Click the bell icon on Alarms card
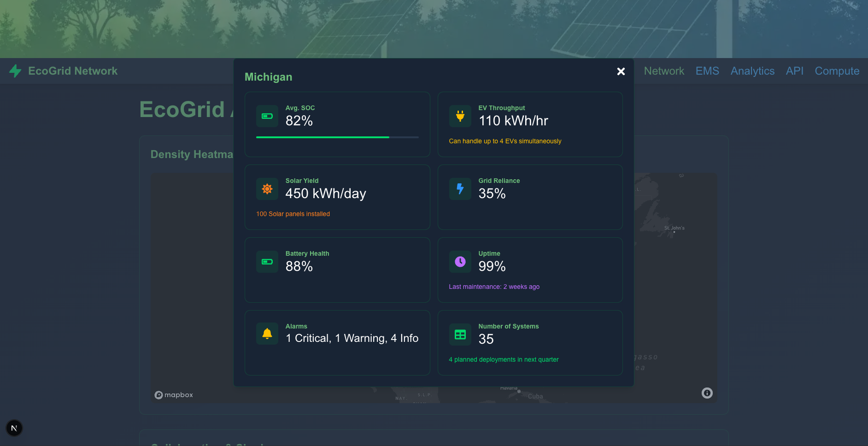Screen dimensions: 868x446 267,334
